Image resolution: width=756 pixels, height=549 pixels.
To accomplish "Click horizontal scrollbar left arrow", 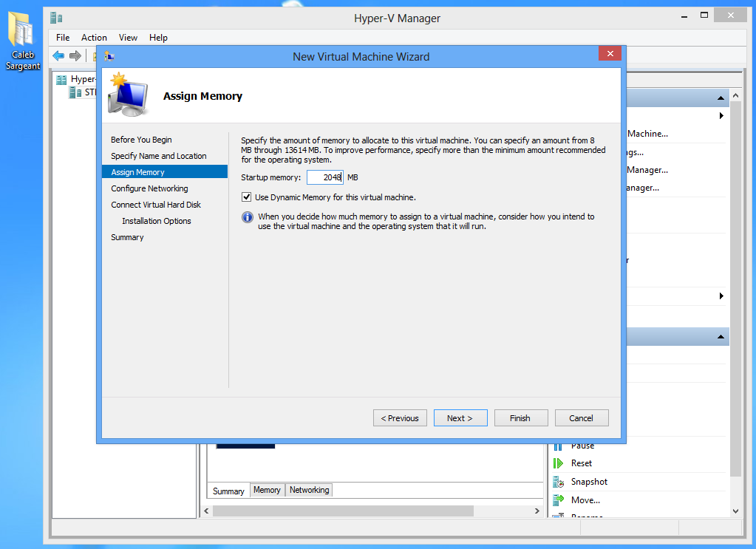I will (206, 511).
